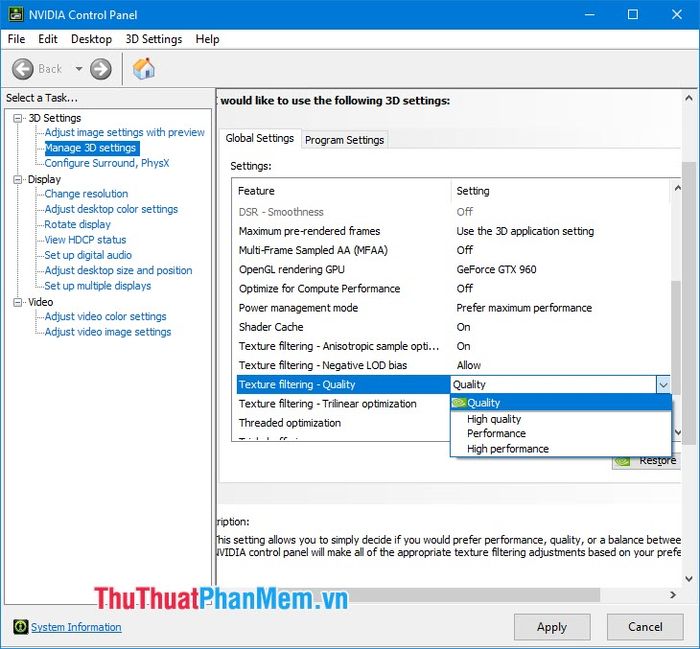Image resolution: width=700 pixels, height=649 pixels.
Task: Select the Maximum pre-rendered frames row
Action: pyautogui.click(x=451, y=231)
